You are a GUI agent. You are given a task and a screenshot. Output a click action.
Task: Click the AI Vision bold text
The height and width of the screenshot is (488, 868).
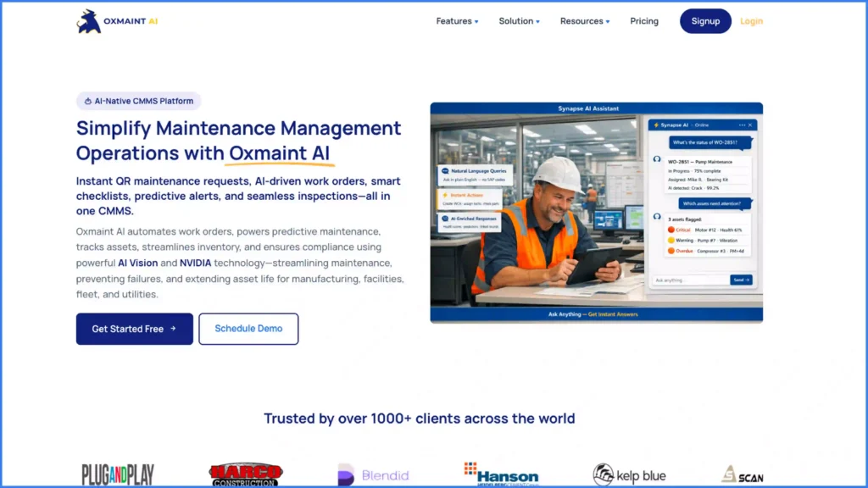[x=138, y=263]
